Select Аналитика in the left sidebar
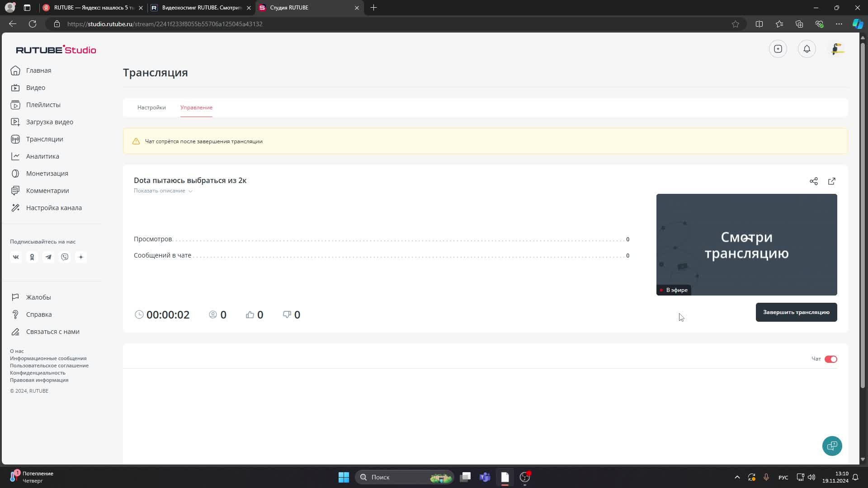Viewport: 868px width, 488px height. click(42, 156)
